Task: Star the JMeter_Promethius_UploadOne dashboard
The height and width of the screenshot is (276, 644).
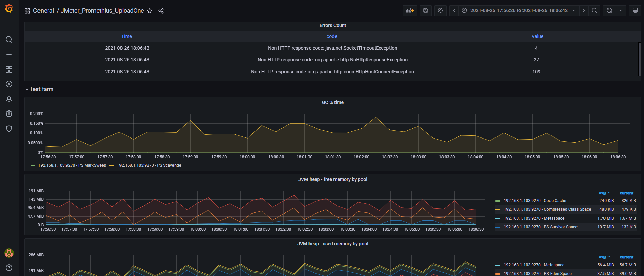Action: click(150, 11)
